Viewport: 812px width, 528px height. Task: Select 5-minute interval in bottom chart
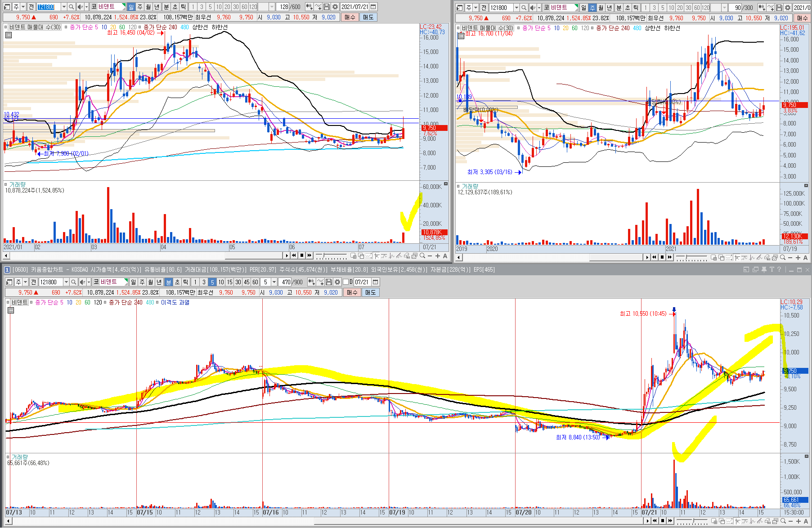pyautogui.click(x=212, y=282)
